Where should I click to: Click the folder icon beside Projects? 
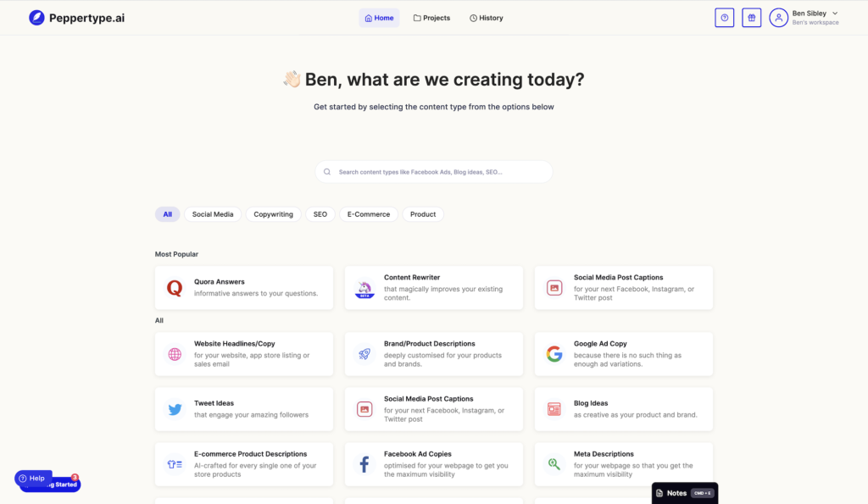pyautogui.click(x=417, y=18)
